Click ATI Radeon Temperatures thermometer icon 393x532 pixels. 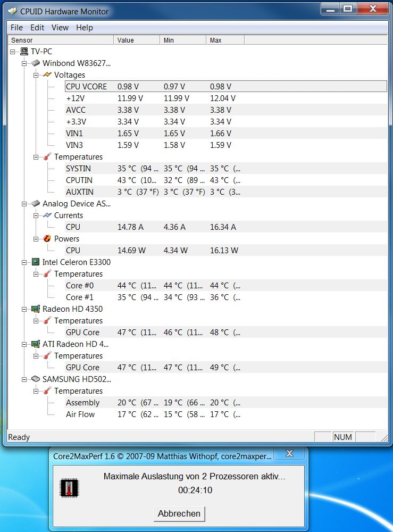47,355
